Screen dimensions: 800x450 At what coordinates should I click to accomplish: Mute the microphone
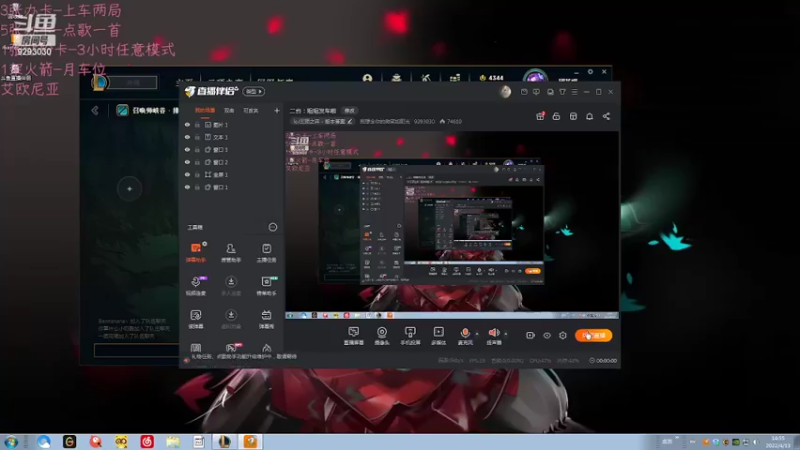(465, 336)
